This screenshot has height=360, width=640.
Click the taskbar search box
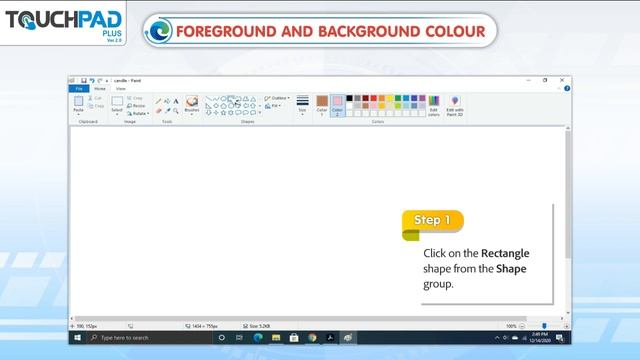click(150, 338)
